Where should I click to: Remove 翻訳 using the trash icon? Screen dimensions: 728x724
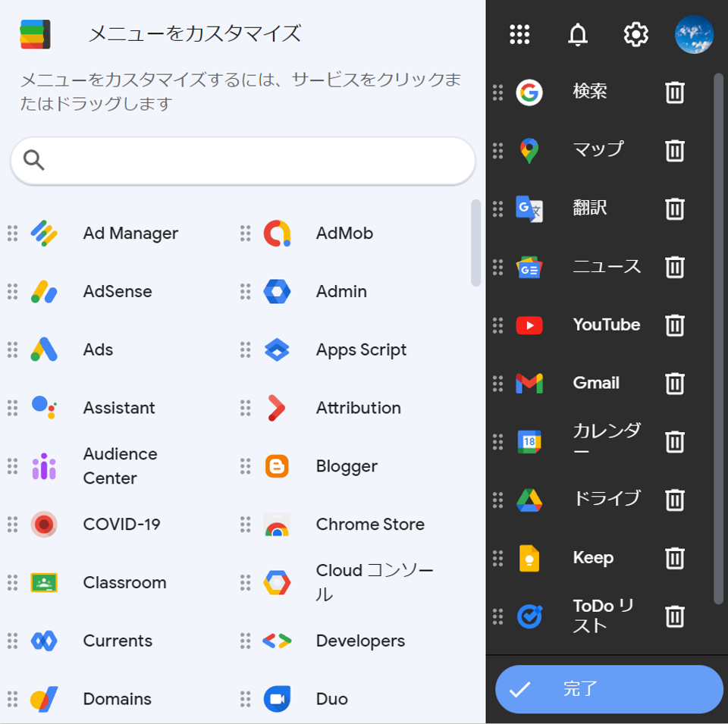(x=675, y=208)
